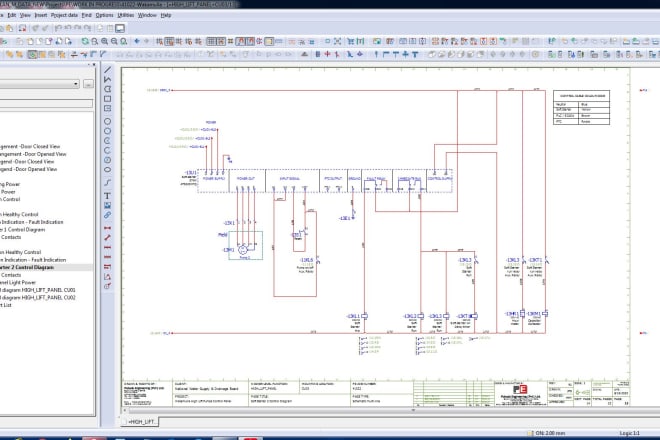The height and width of the screenshot is (440, 660).
Task: Select the 'Panel Light Power' page
Action: 18,283
